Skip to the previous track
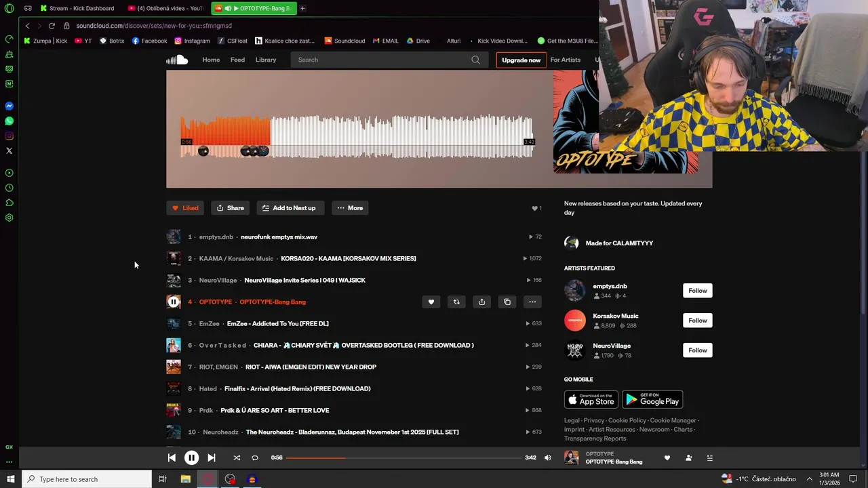This screenshot has height=488, width=868. coord(172,457)
